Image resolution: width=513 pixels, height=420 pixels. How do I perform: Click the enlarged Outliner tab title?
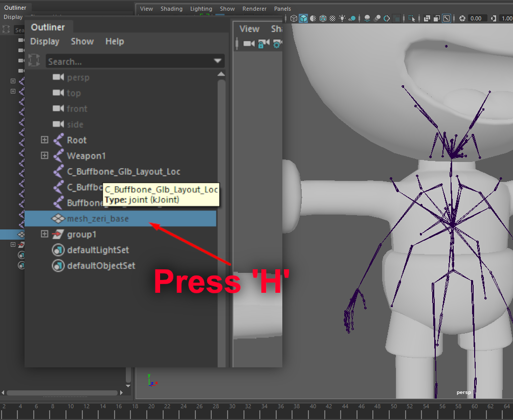48,27
